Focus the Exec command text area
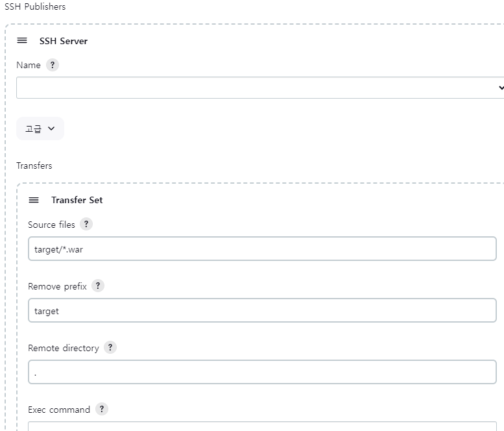The width and height of the screenshot is (504, 431). click(x=262, y=426)
